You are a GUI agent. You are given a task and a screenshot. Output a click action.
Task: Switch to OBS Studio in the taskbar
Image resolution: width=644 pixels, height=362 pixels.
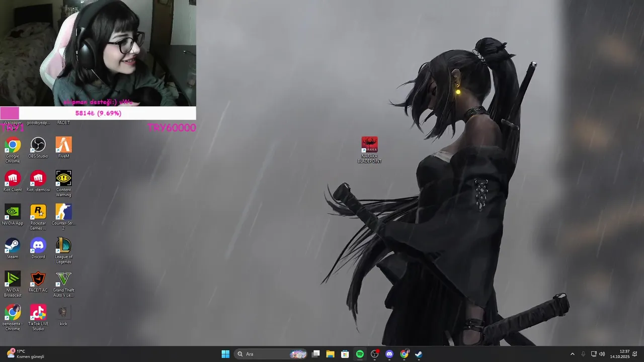(x=374, y=354)
